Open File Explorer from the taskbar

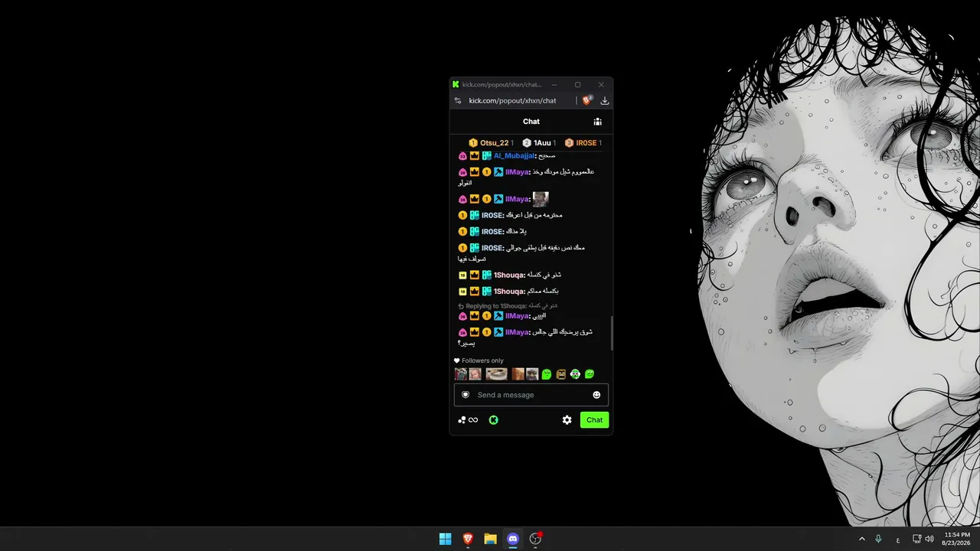click(491, 539)
